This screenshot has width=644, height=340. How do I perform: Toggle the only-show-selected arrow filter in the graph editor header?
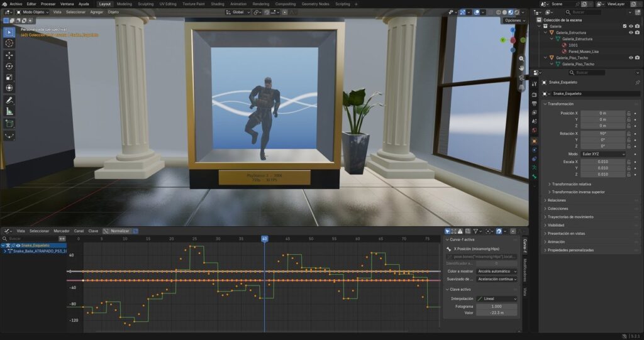[x=448, y=232]
